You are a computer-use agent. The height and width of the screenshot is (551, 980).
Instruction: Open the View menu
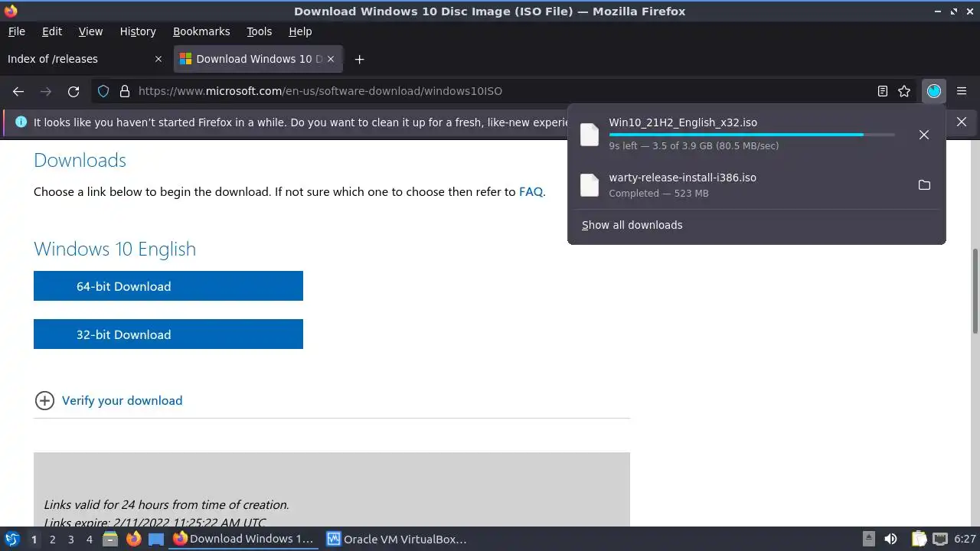(90, 31)
